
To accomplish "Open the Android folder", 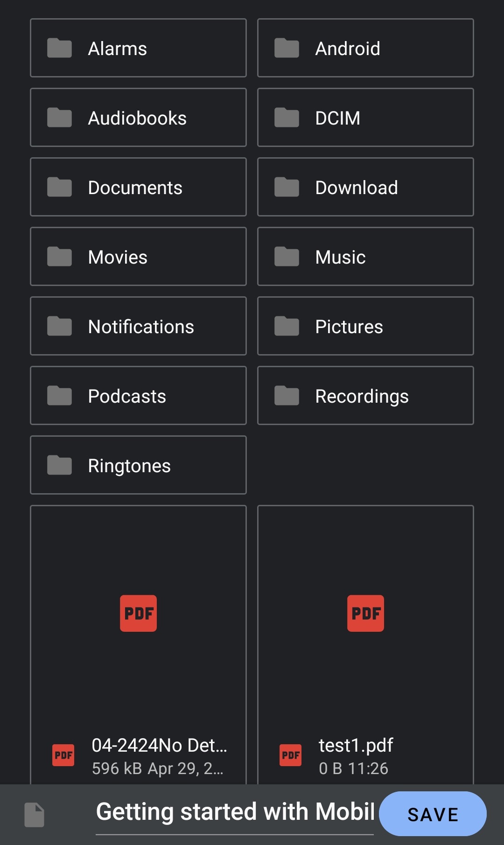I will tap(365, 48).
